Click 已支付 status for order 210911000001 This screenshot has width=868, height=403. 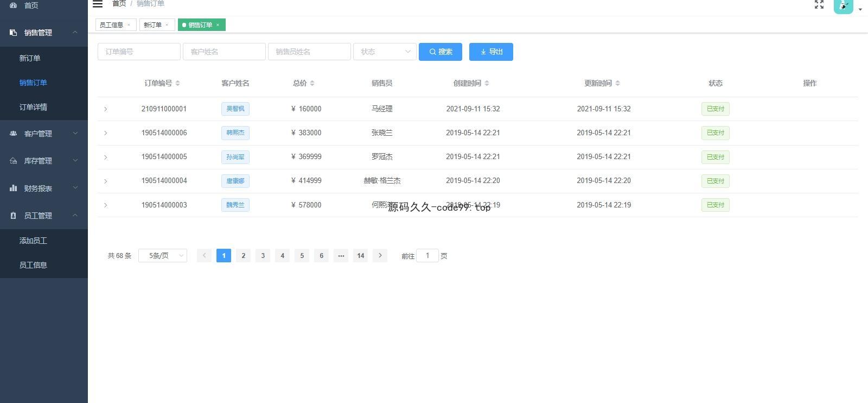pos(716,109)
